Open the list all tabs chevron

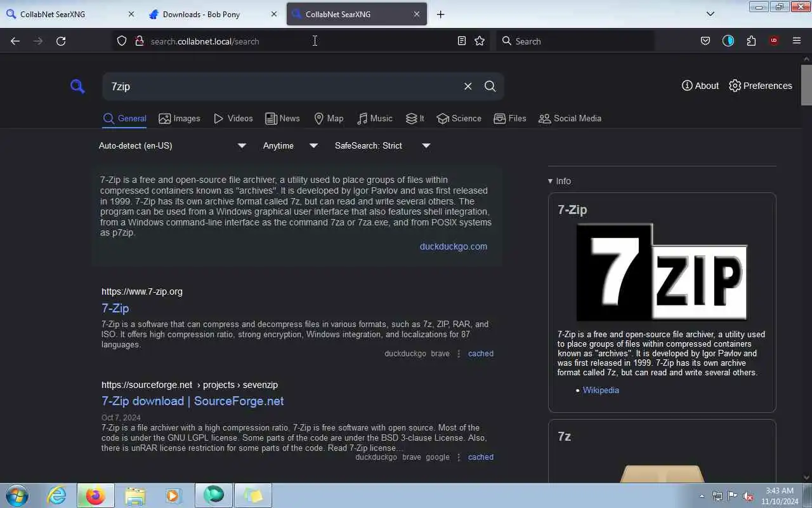(x=710, y=14)
